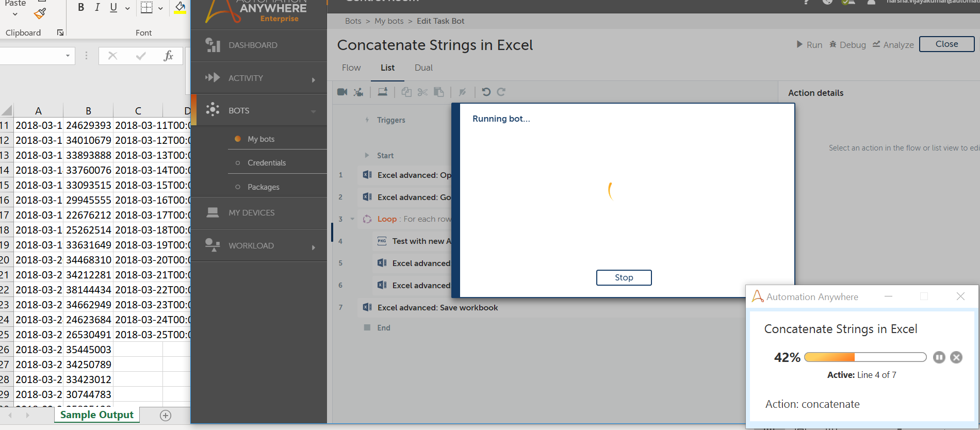Toggle Bold formatting in Excel
This screenshot has width=980, height=430.
(81, 7)
